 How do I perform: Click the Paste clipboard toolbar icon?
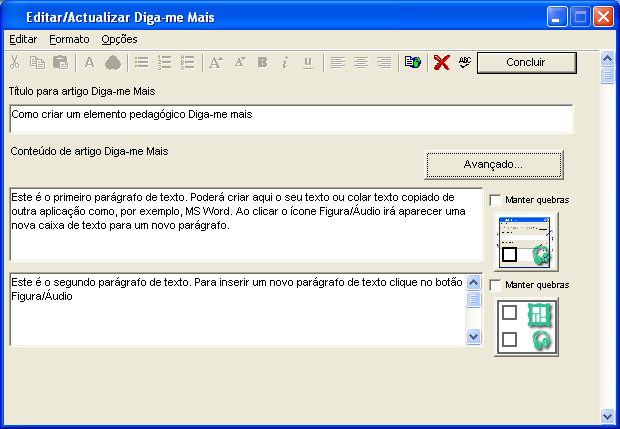60,63
